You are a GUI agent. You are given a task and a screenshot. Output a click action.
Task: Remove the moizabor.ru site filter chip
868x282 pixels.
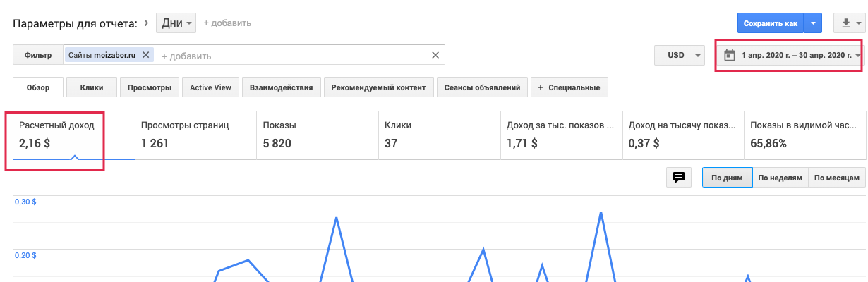click(x=146, y=55)
